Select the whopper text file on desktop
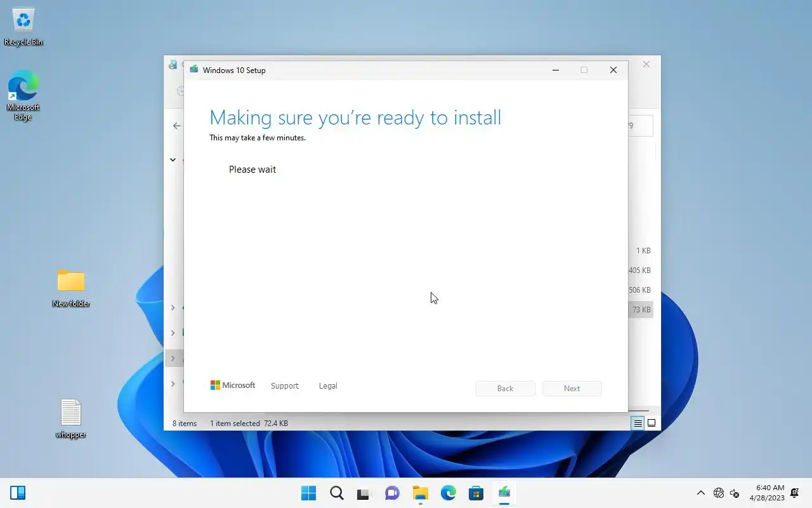This screenshot has height=508, width=812. point(70,418)
